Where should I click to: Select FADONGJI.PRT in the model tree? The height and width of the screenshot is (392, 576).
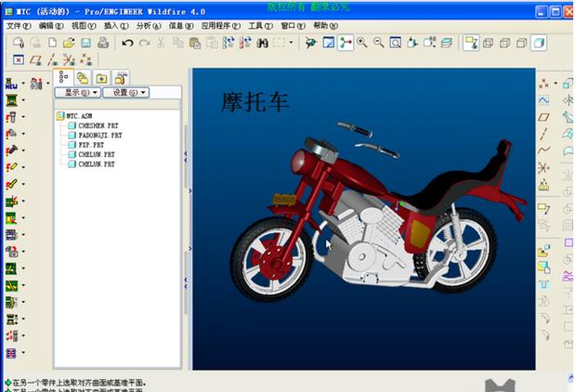95,136
